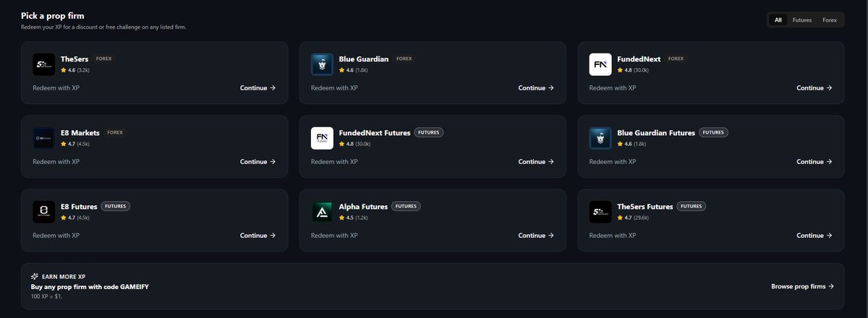Click Blue Guardian forex logo icon

[322, 64]
